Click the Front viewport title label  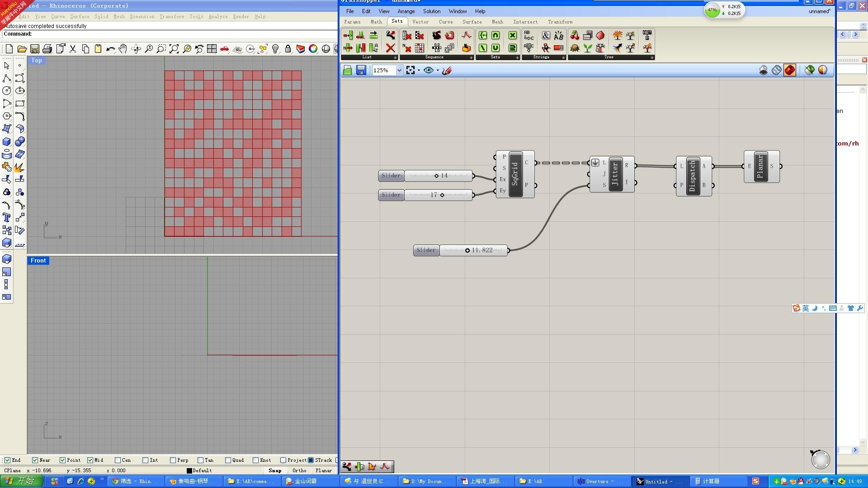coord(38,260)
